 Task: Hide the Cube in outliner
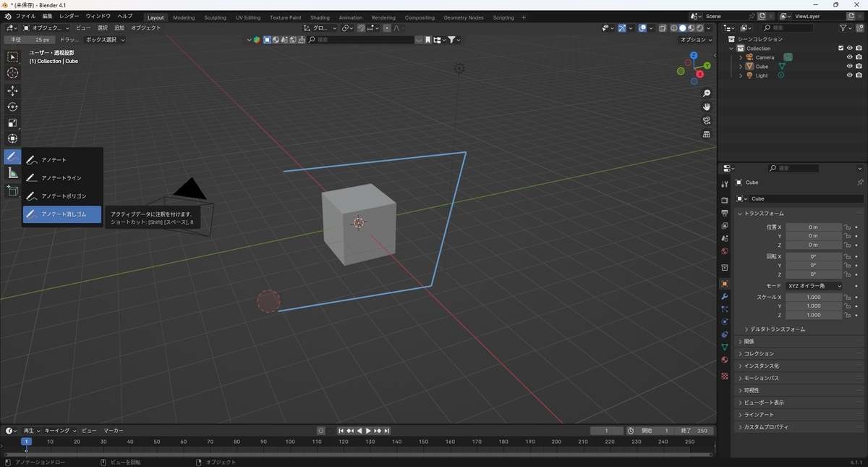pos(849,66)
